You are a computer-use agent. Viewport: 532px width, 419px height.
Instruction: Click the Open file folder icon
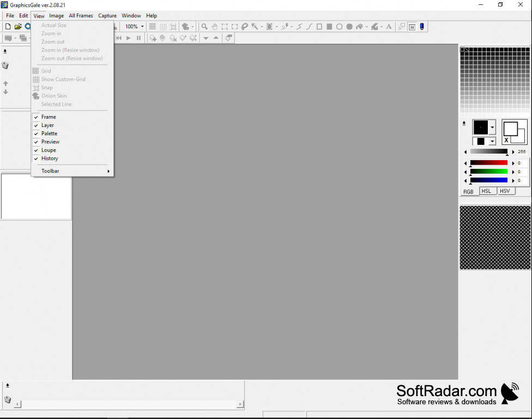pyautogui.click(x=18, y=27)
